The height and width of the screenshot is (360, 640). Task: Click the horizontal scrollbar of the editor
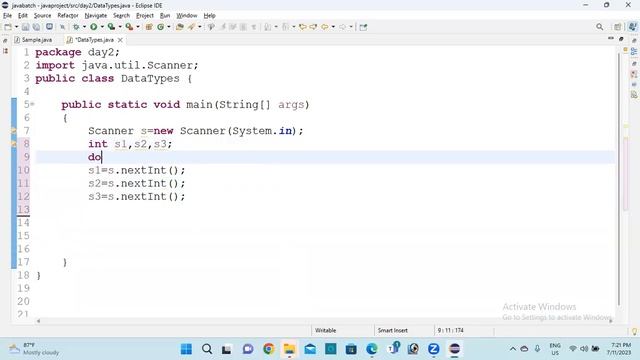coord(324,321)
